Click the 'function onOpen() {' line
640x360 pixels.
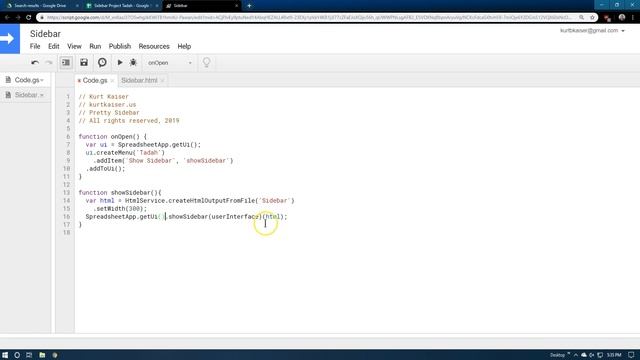(x=112, y=137)
